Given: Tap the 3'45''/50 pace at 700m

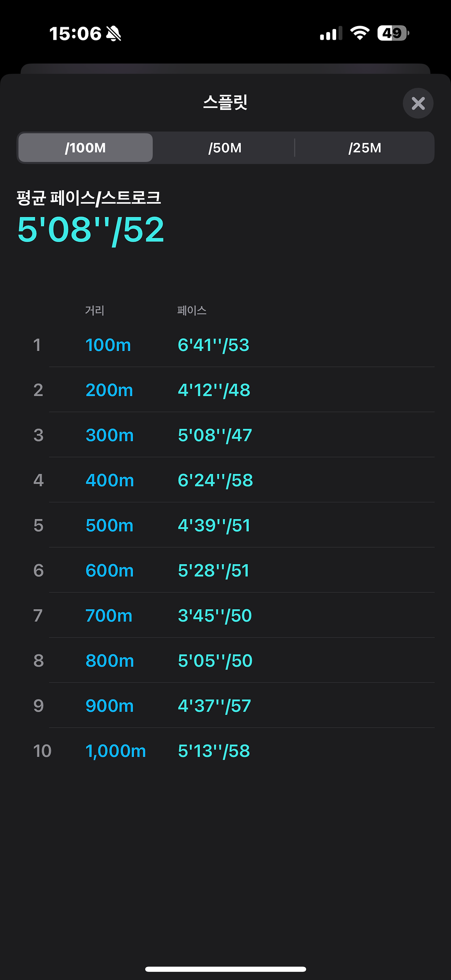Looking at the screenshot, I should point(215,616).
